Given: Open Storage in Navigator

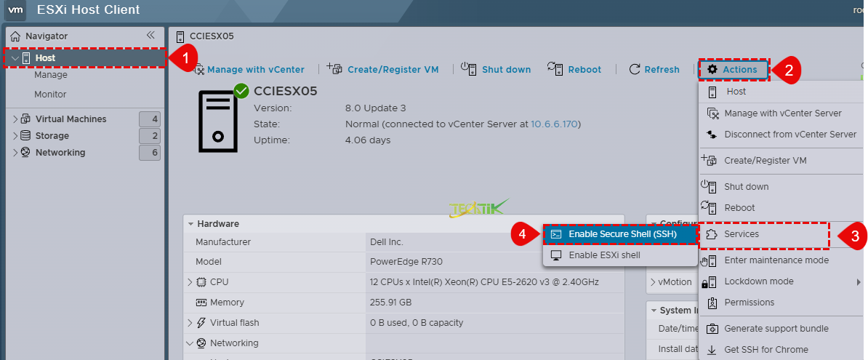Looking at the screenshot, I should (52, 136).
